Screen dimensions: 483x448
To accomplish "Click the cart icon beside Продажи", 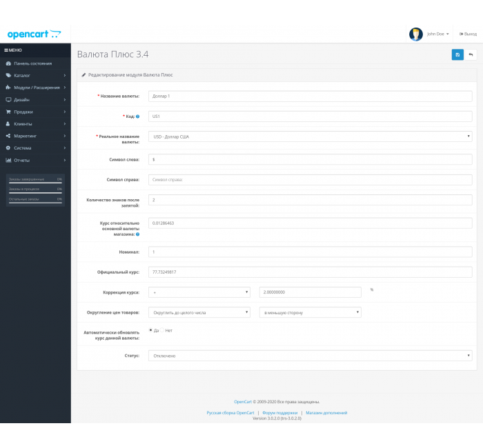I will 8,112.
